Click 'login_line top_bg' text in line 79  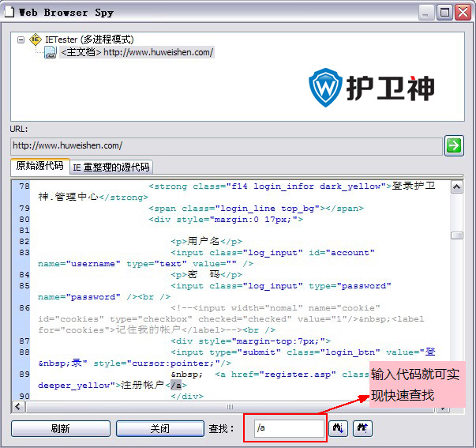tap(267, 209)
